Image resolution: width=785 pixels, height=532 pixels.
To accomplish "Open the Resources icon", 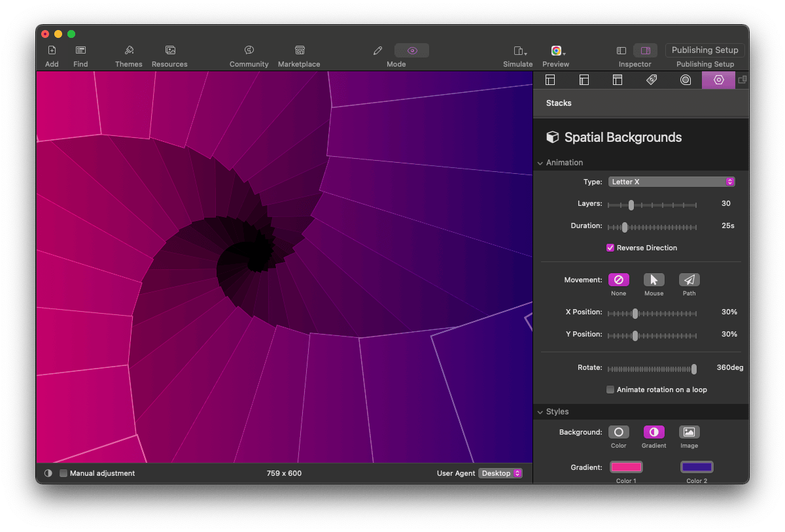I will pyautogui.click(x=170, y=50).
